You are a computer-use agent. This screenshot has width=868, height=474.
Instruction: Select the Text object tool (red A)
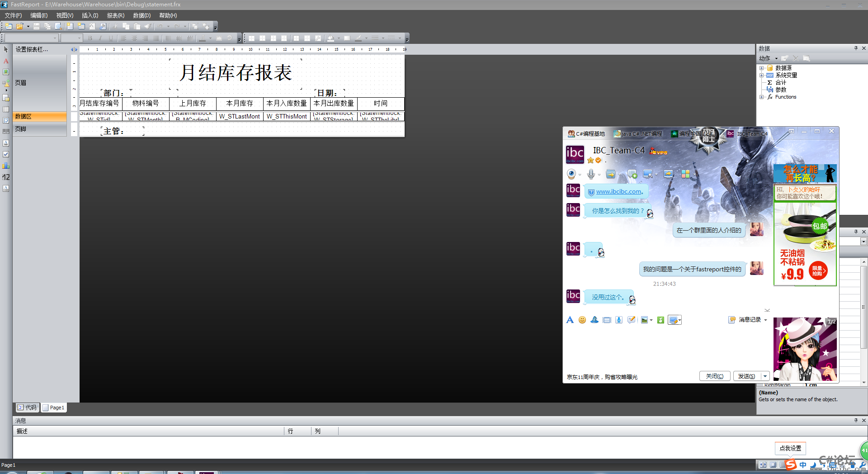[x=6, y=61]
